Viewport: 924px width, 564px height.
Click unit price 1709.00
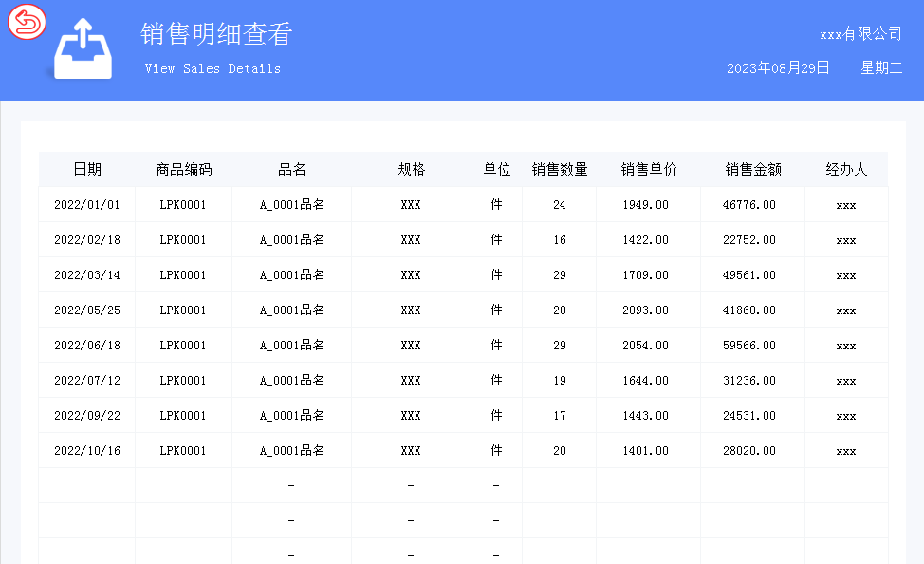pos(645,275)
